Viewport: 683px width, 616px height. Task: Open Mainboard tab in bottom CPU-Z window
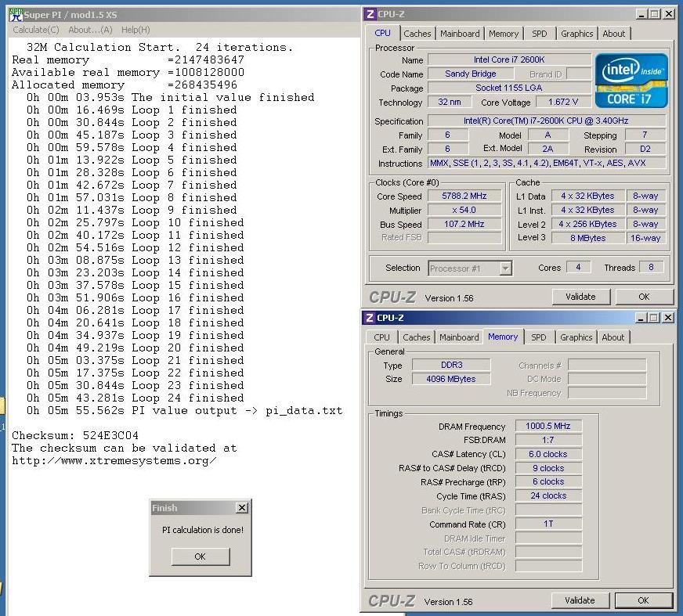pos(459,337)
